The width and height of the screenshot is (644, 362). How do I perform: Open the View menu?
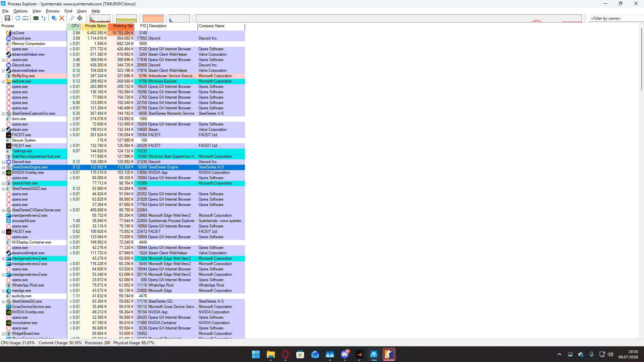click(37, 11)
